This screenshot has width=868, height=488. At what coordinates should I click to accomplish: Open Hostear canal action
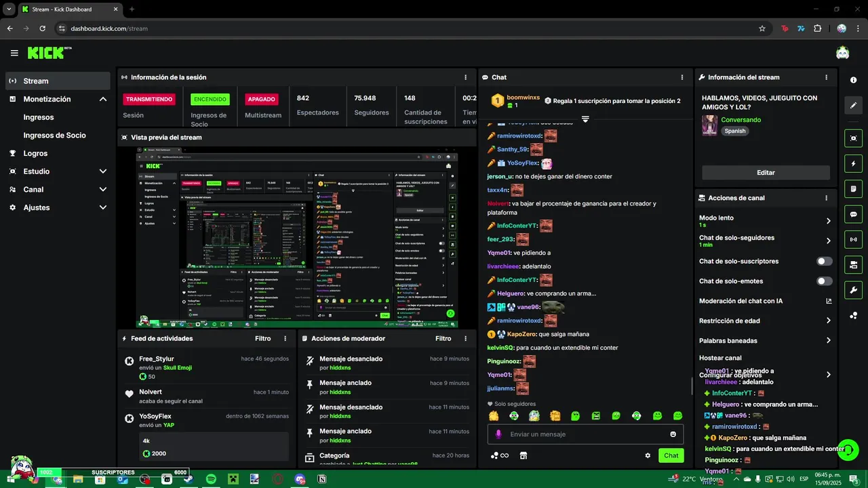click(x=720, y=358)
